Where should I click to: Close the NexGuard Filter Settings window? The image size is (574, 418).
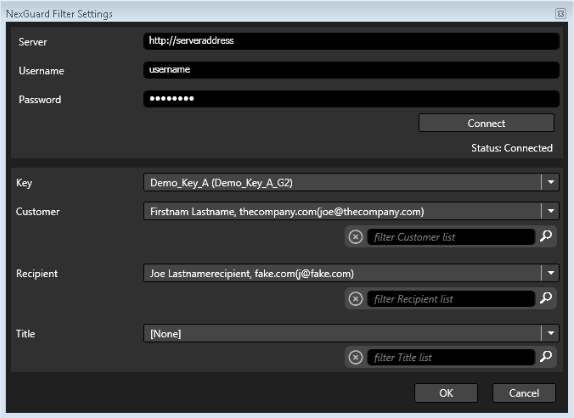pyautogui.click(x=560, y=14)
